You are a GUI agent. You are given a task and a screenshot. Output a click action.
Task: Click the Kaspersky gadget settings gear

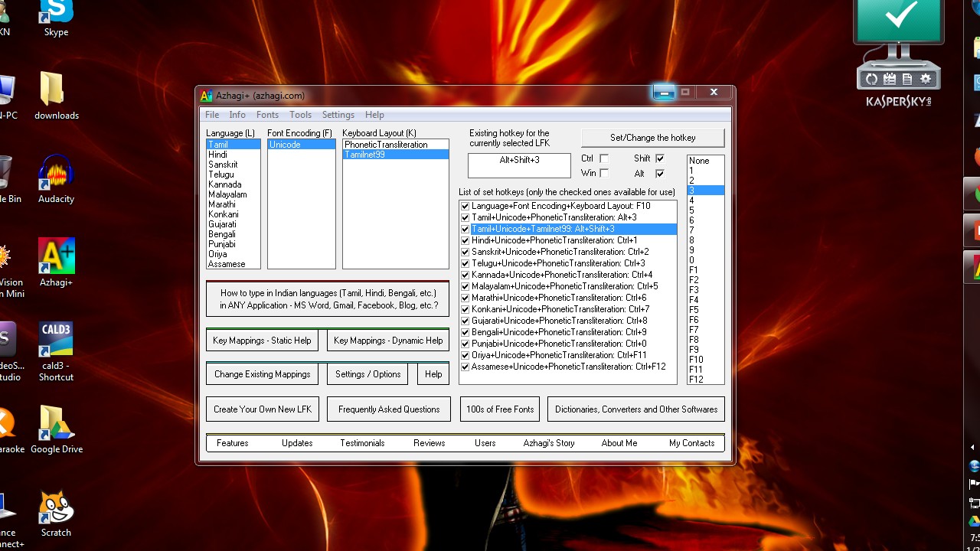[926, 79]
